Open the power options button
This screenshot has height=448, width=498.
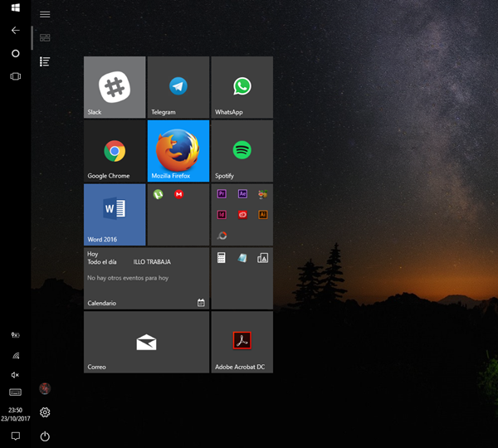coord(45,436)
